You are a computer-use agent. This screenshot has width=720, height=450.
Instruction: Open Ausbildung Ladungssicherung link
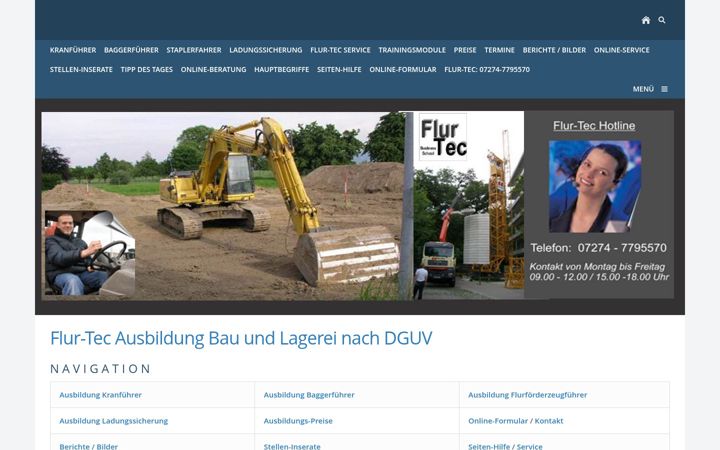(x=113, y=421)
